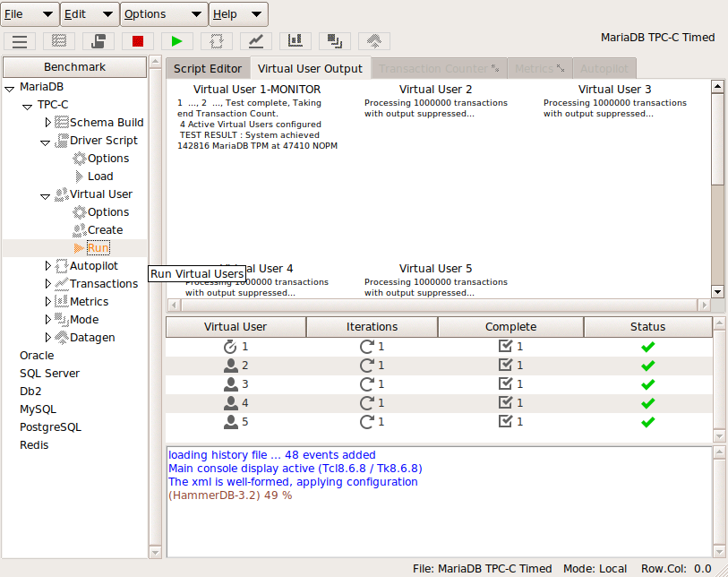
Task: Run virtual users with green play
Action: pyautogui.click(x=177, y=41)
